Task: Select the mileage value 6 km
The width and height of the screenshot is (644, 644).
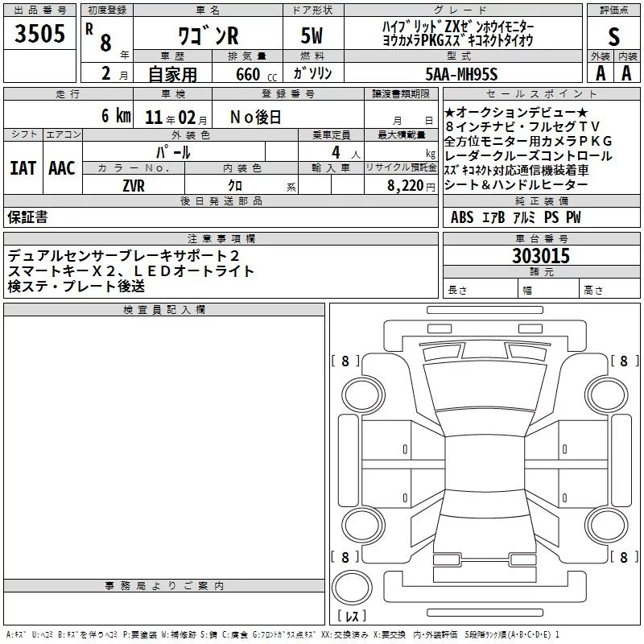Action: 116,115
